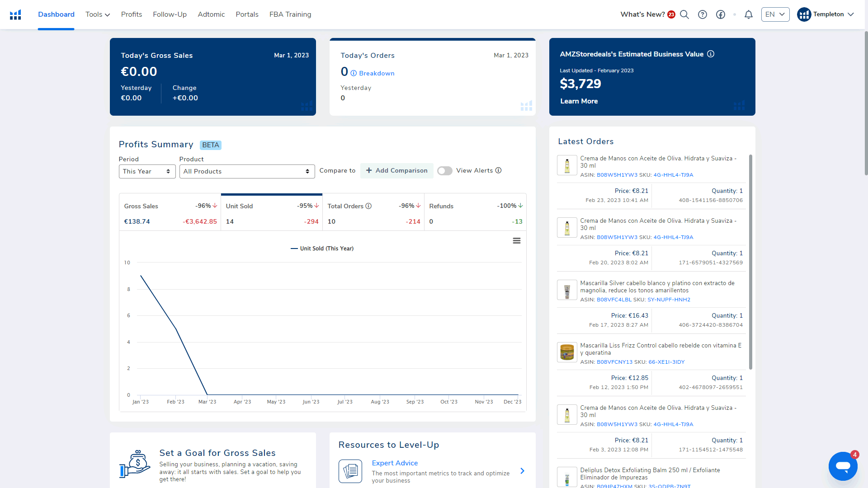This screenshot has width=868, height=488.
Task: Open the EN language selector dropdown
Action: [x=776, y=14]
